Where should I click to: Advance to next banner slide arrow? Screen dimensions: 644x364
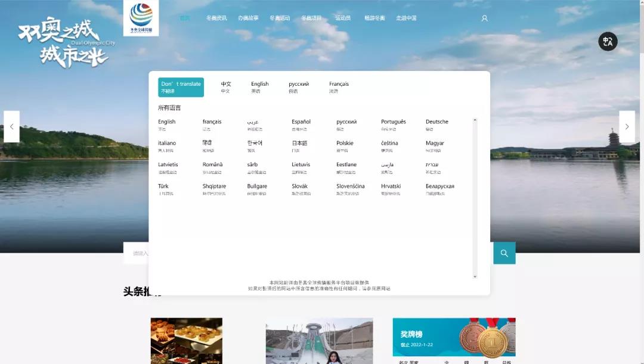(627, 126)
